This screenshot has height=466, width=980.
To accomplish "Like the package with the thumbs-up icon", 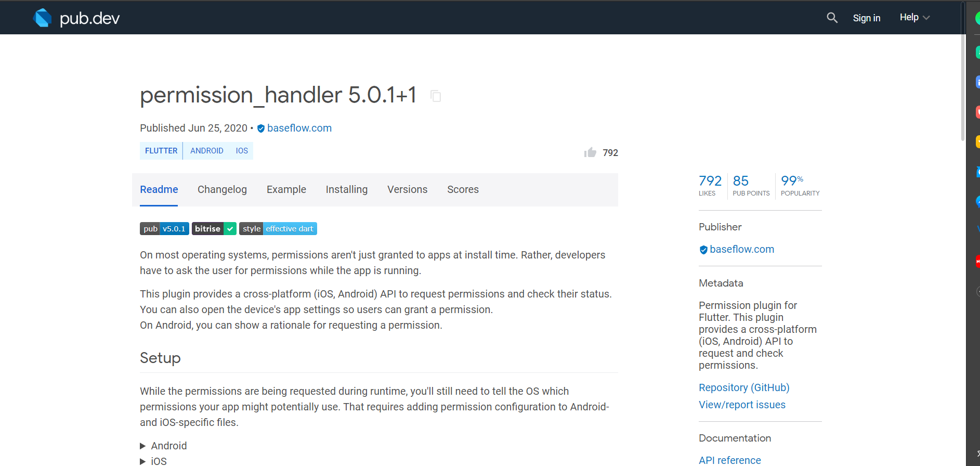I will tap(590, 152).
